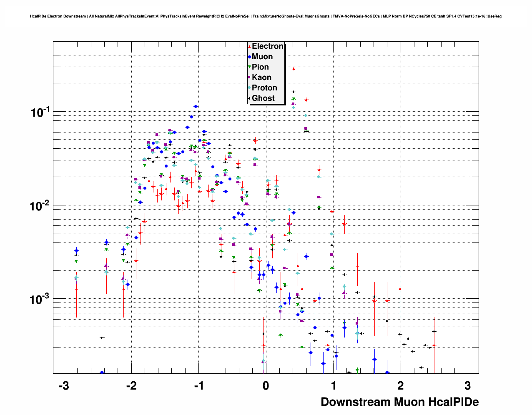Click the y-axis label 10^-2
Viewport: 532px width, 415px height.
tap(40, 205)
